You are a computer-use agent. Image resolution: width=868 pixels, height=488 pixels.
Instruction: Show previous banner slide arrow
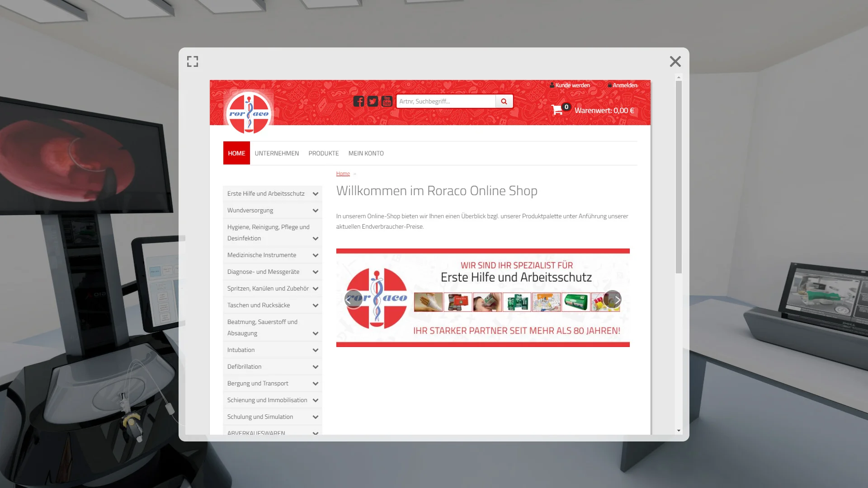pos(353,299)
